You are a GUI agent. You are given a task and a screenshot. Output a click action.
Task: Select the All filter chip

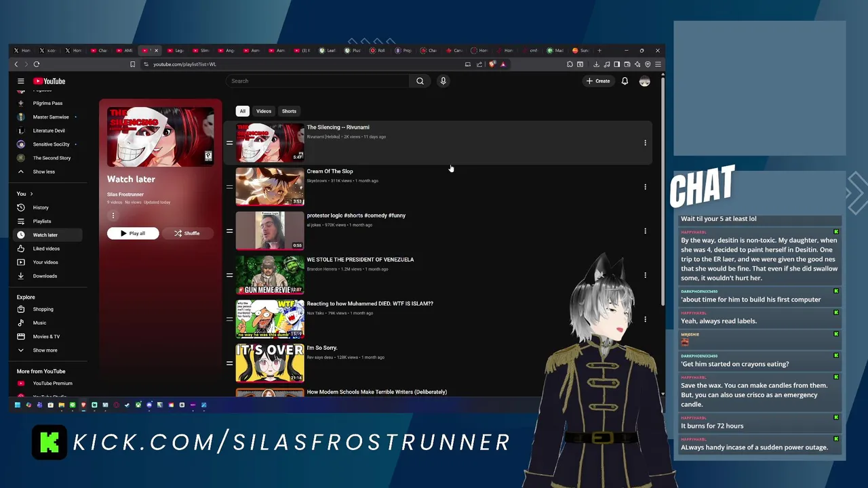point(242,111)
